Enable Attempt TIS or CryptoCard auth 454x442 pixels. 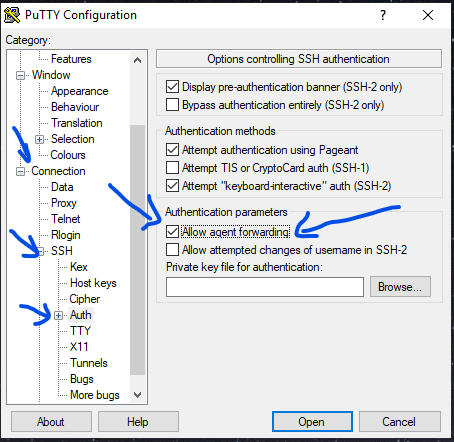coord(172,168)
